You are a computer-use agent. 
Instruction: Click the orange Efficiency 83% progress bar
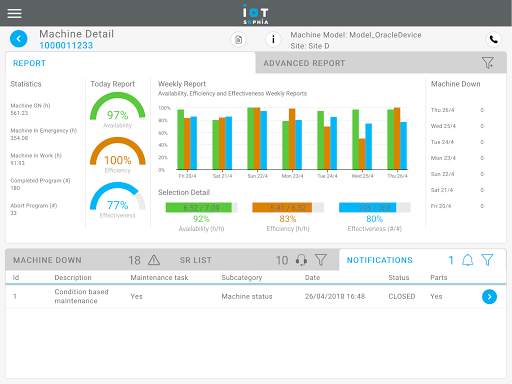tap(288, 207)
